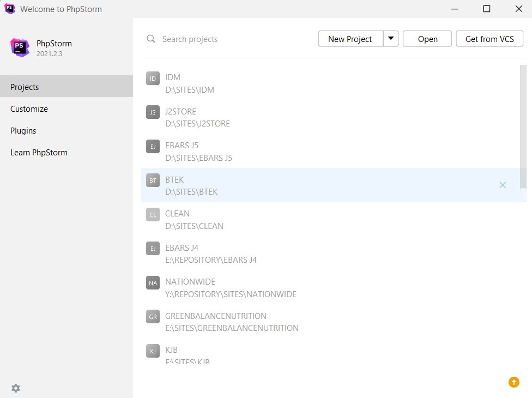Click the scroll-to-top arrow button
532x398 pixels.
point(513,382)
